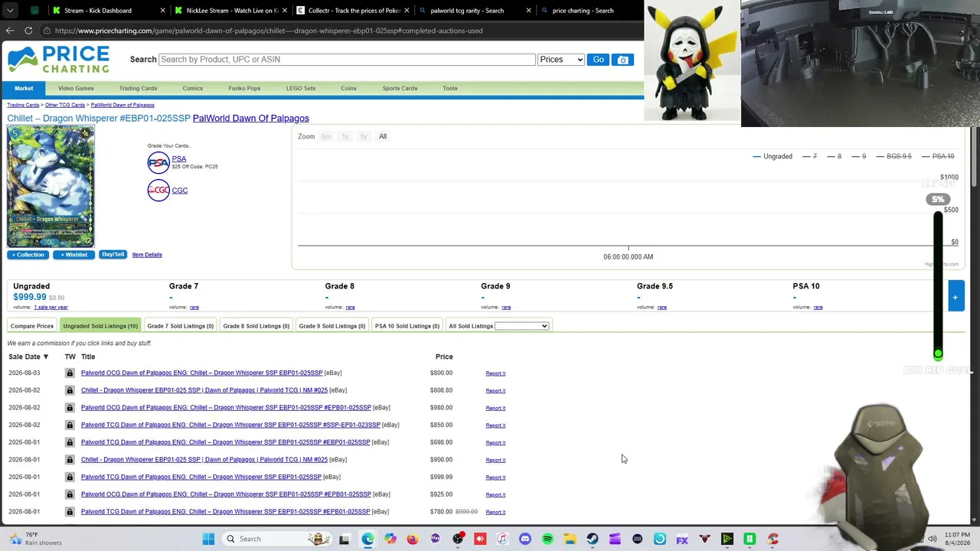Open Apple Music from the taskbar
This screenshot has width=980, height=551.
(x=502, y=539)
